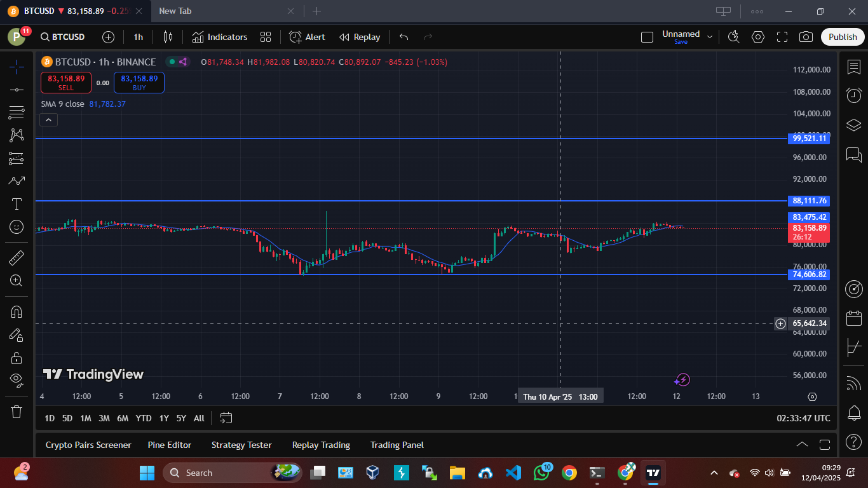
Task: Set the range to 1D
Action: [x=50, y=418]
